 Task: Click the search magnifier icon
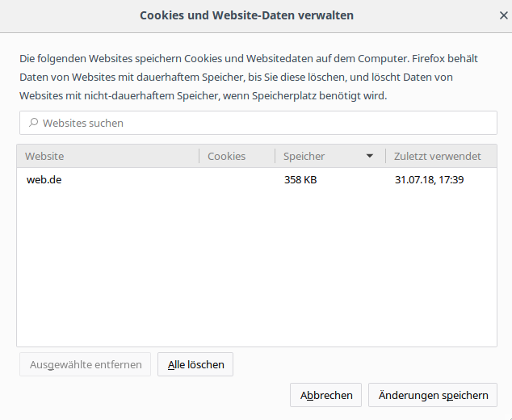(33, 123)
